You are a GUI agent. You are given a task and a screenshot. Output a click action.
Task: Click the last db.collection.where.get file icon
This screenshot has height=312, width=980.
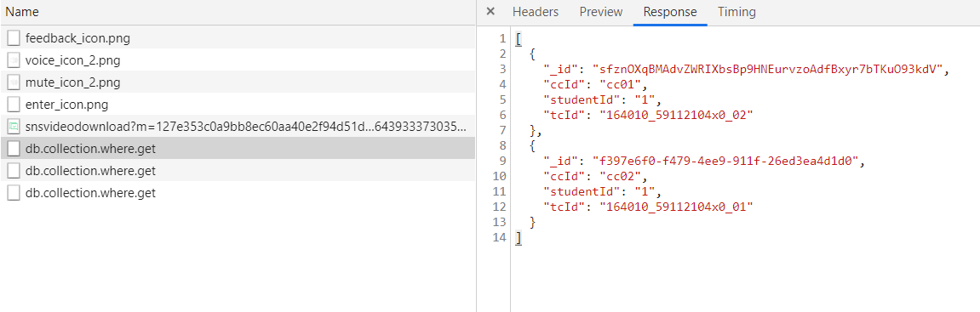[13, 193]
